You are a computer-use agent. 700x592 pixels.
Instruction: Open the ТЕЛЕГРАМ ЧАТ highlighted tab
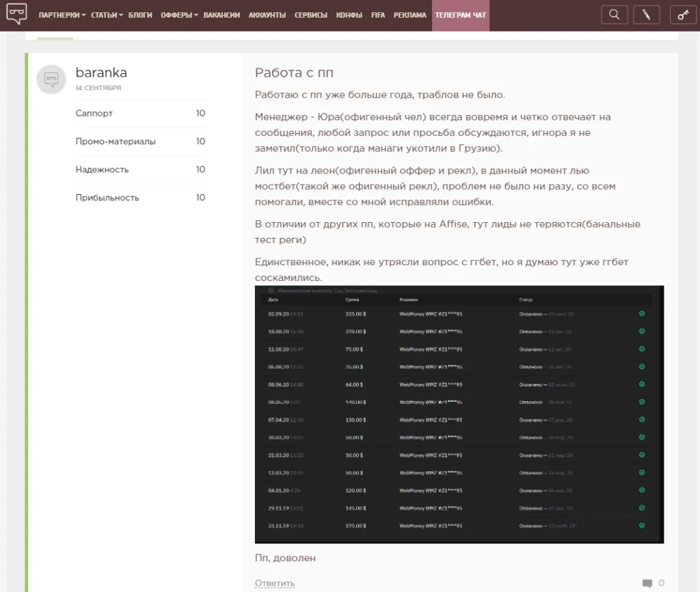tap(460, 15)
